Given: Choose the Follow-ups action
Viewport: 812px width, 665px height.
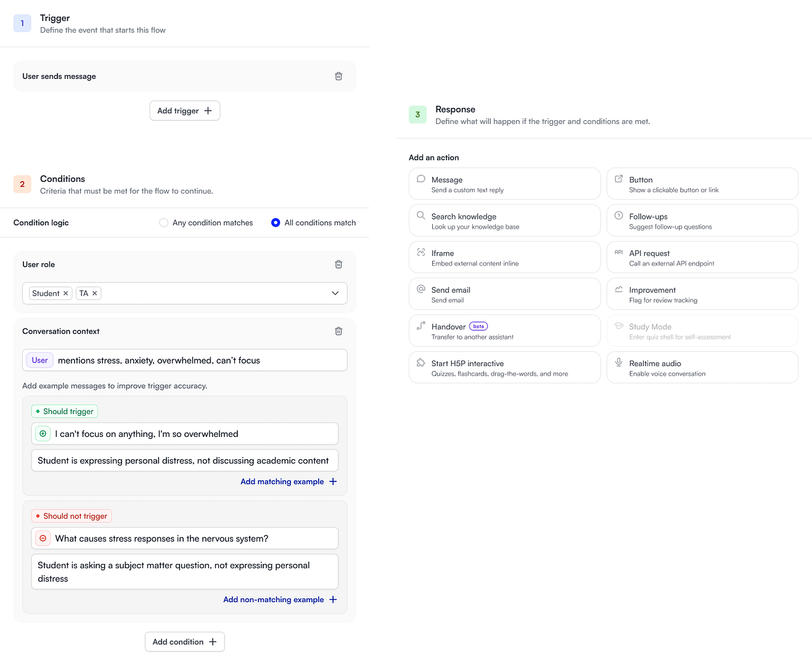Looking at the screenshot, I should tap(702, 221).
